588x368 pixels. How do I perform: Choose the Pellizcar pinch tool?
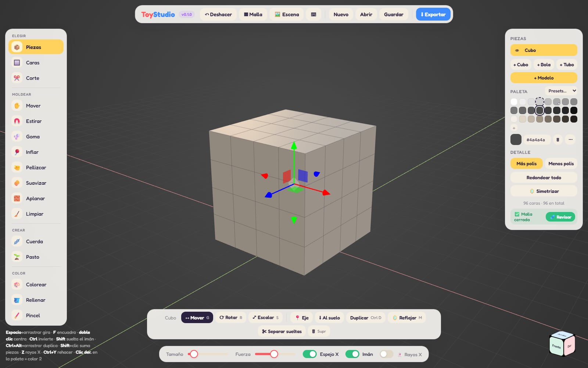36,167
